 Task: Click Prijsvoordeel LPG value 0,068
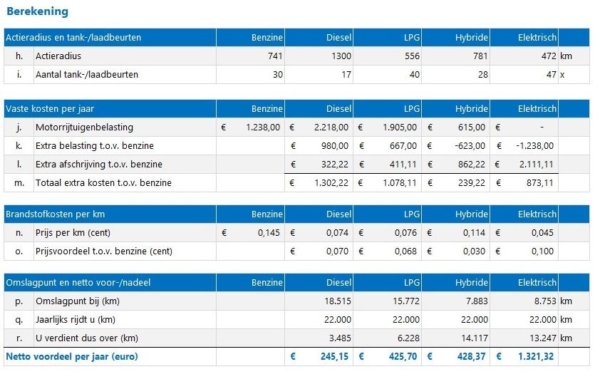406,251
